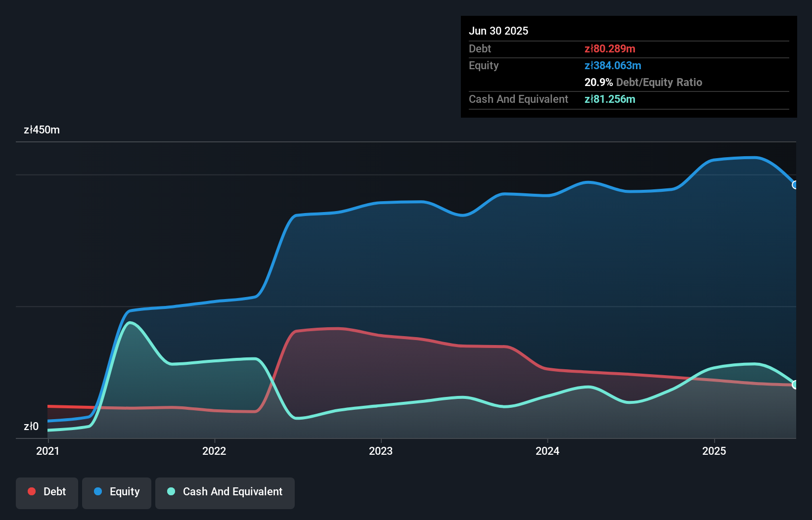Click the teal Cash And Equivalent legend icon
This screenshot has width=812, height=520.
pos(171,491)
